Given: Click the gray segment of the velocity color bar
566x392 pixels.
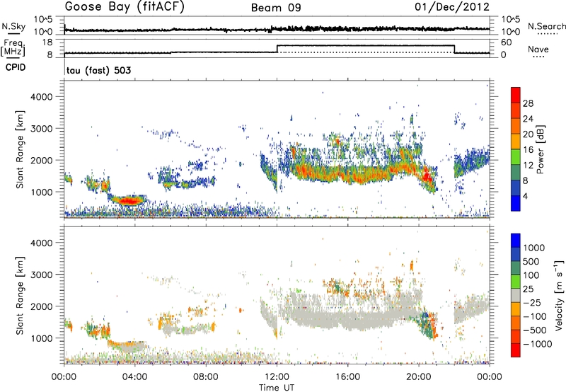Looking at the screenshot, I should [x=516, y=295].
